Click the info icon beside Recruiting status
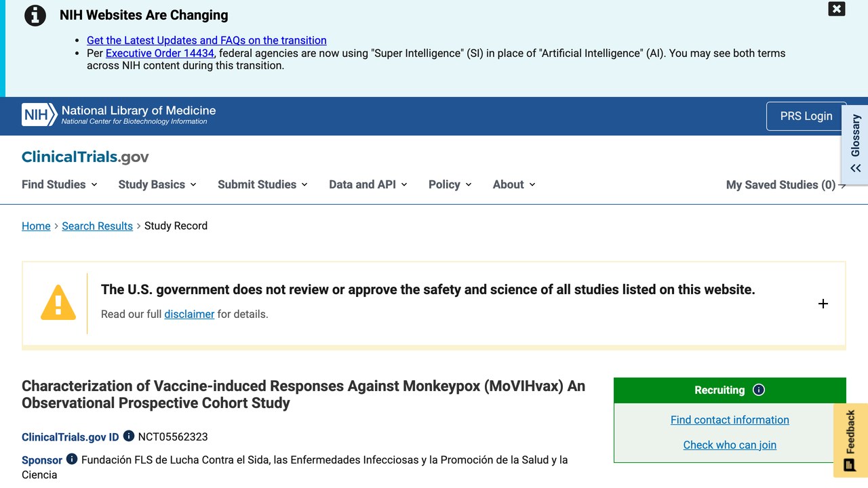The image size is (868, 488). click(x=759, y=390)
